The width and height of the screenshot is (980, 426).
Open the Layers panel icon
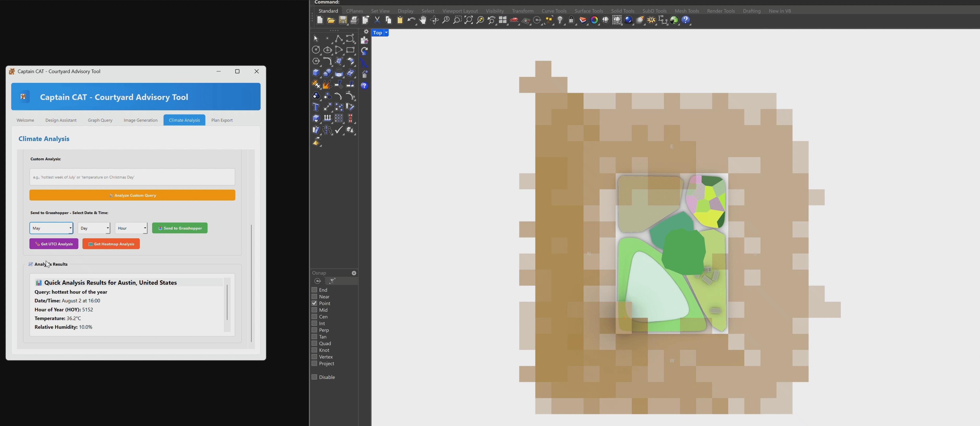(583, 20)
